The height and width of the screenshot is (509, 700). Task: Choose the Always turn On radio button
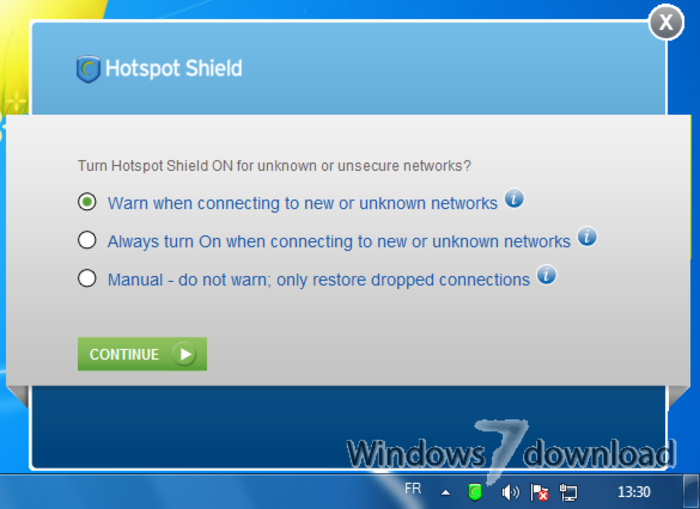click(87, 240)
